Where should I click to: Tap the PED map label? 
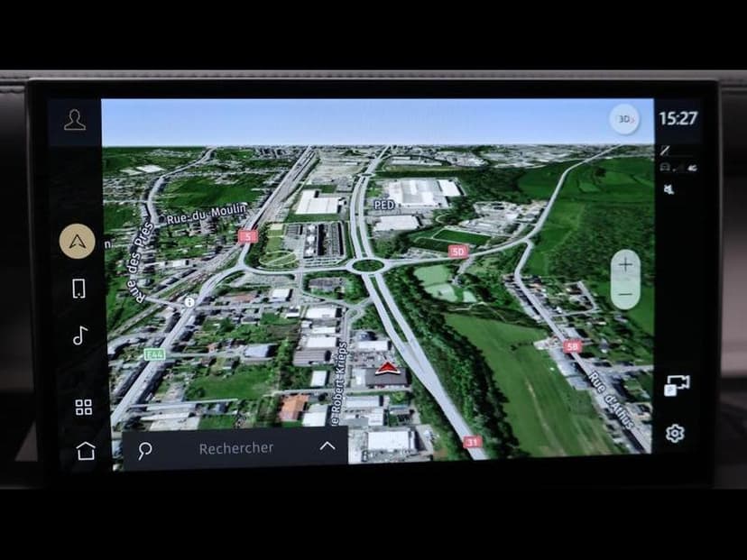pyautogui.click(x=384, y=205)
